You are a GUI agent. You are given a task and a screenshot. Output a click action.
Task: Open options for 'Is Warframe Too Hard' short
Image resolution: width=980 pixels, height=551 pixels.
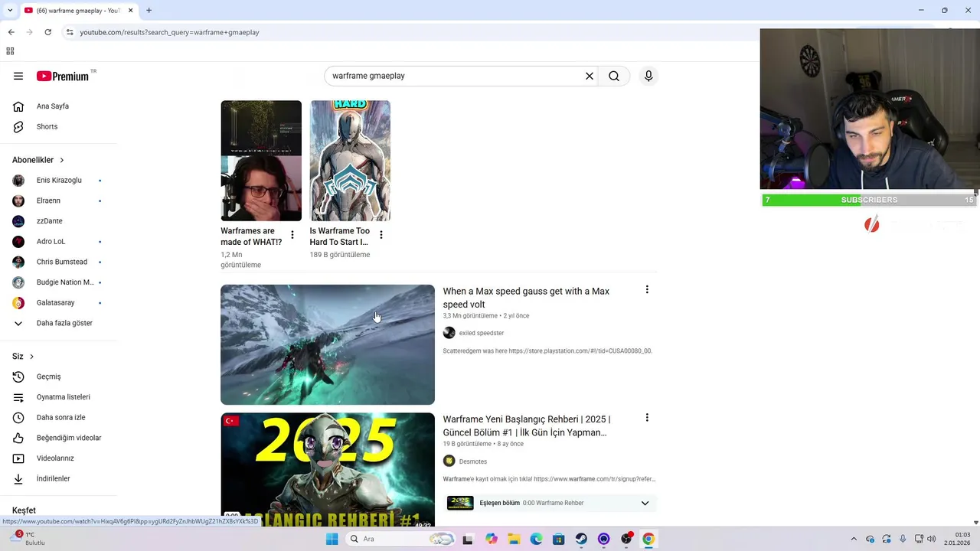[381, 235]
